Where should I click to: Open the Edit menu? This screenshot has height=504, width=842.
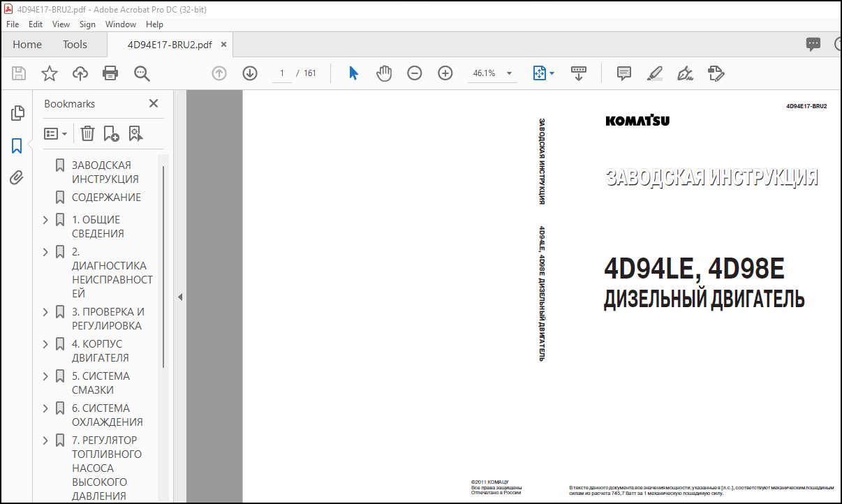click(36, 24)
